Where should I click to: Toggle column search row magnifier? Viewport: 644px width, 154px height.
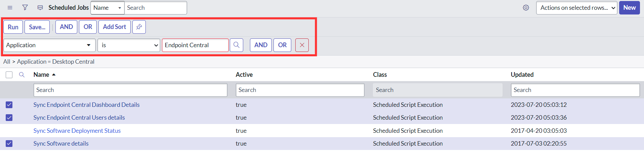tap(22, 75)
